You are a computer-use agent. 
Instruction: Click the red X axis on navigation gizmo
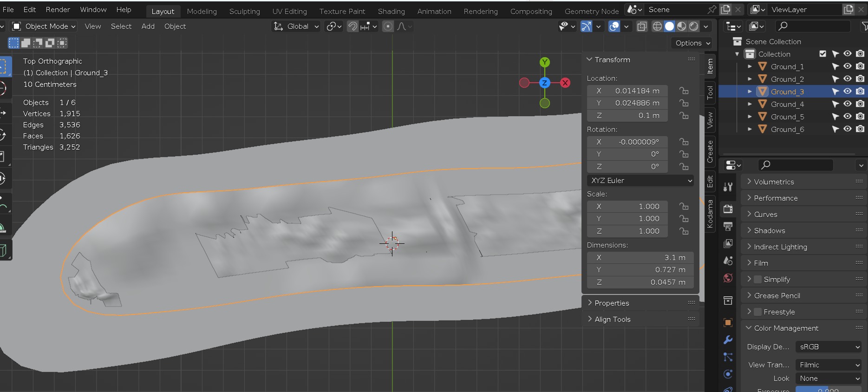coord(565,83)
